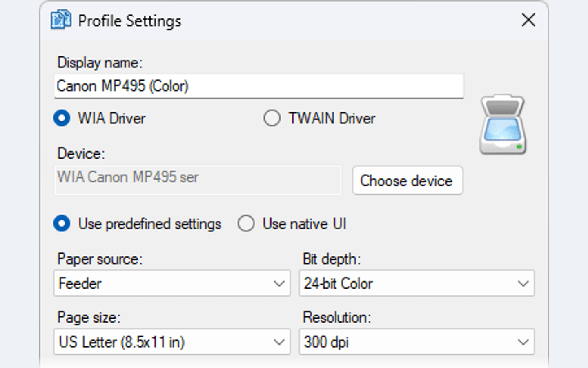Viewport: 588px width, 368px height.
Task: Click the Profile Settings title text
Action: point(130,21)
